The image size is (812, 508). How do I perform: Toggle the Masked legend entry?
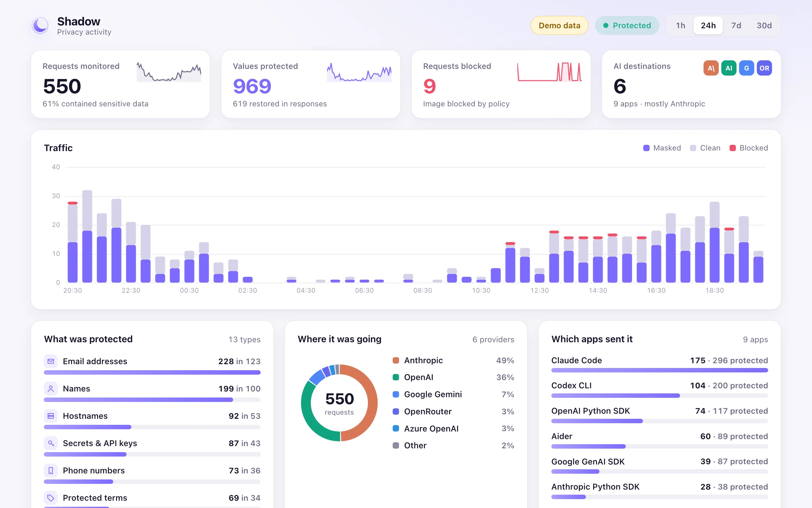(662, 148)
